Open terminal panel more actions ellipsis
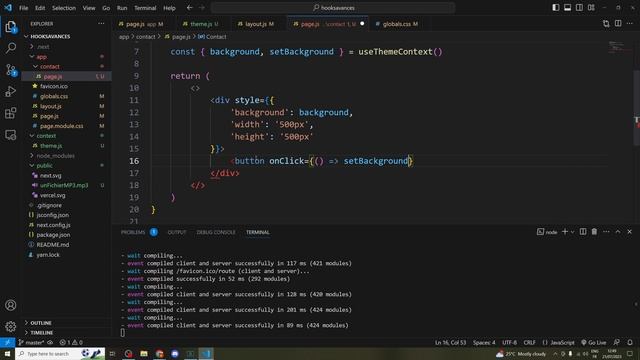Image resolution: width=640 pixels, height=360 pixels. [606, 232]
